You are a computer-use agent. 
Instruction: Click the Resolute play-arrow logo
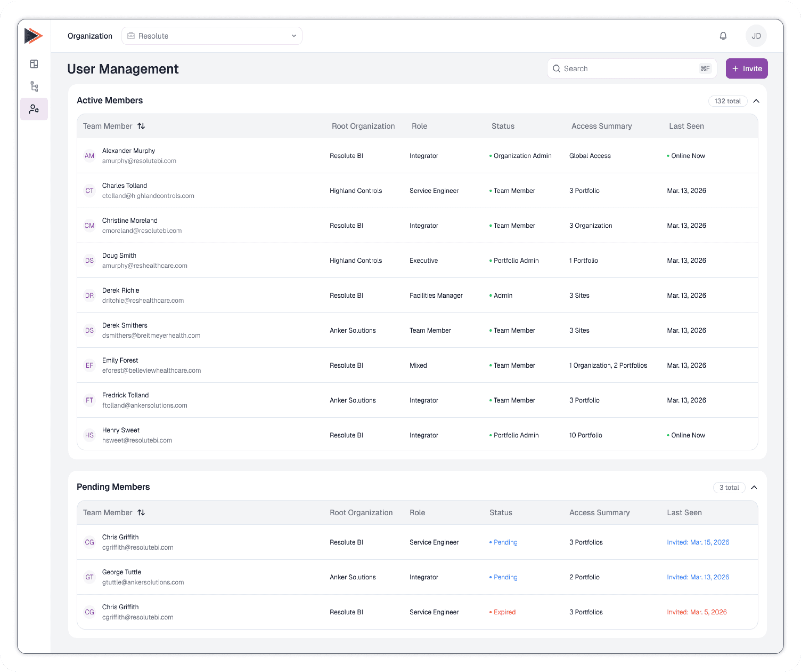tap(34, 36)
